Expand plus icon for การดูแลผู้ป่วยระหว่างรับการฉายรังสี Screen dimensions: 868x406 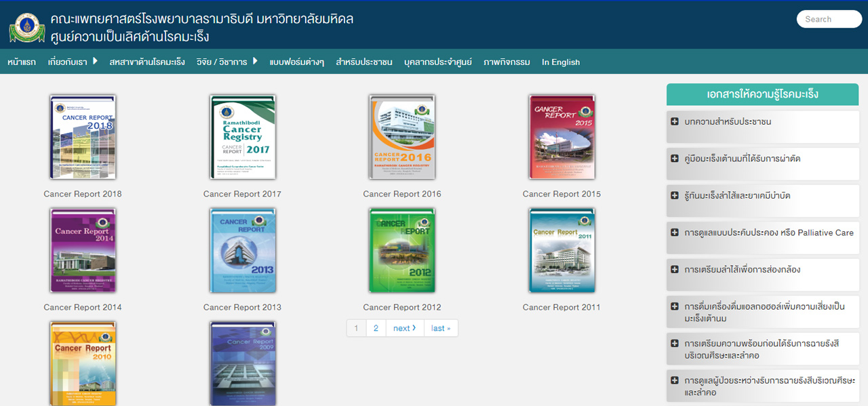click(x=675, y=380)
